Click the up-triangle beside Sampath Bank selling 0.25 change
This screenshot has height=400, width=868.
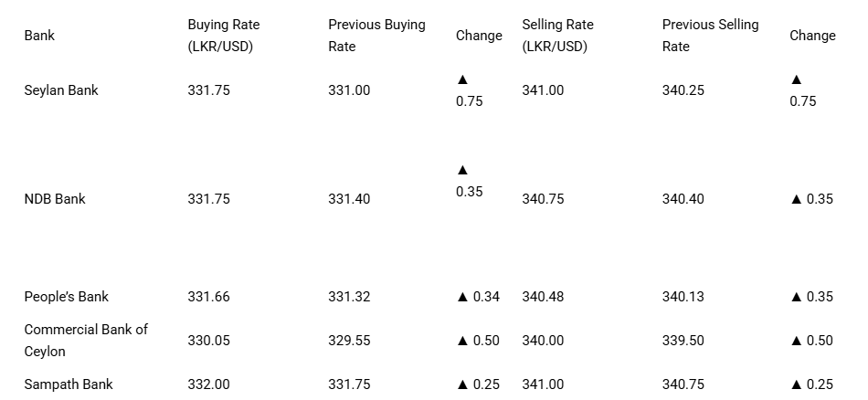[x=797, y=384]
